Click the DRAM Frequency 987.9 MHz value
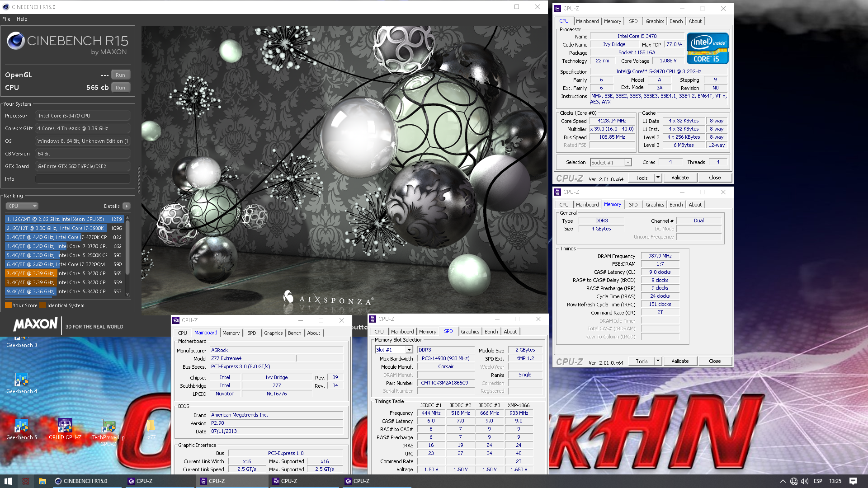This screenshot has width=868, height=488. [660, 256]
